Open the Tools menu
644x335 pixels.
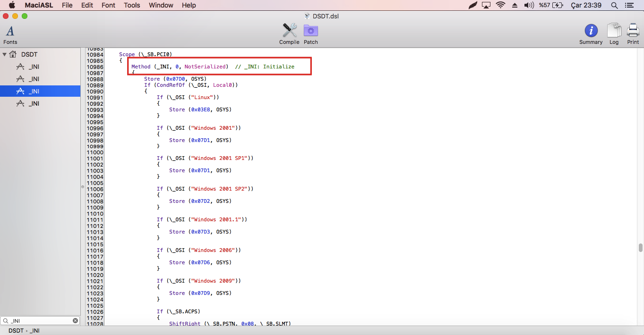tap(132, 5)
